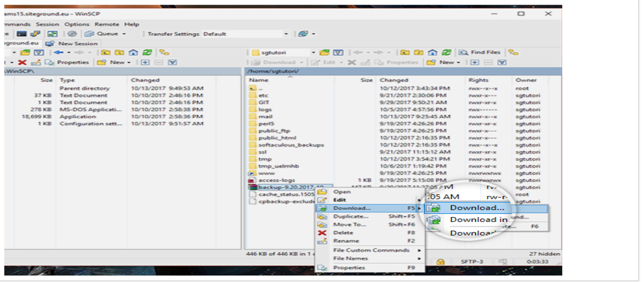Expand the sgtutori directory dropdown

click(314, 52)
